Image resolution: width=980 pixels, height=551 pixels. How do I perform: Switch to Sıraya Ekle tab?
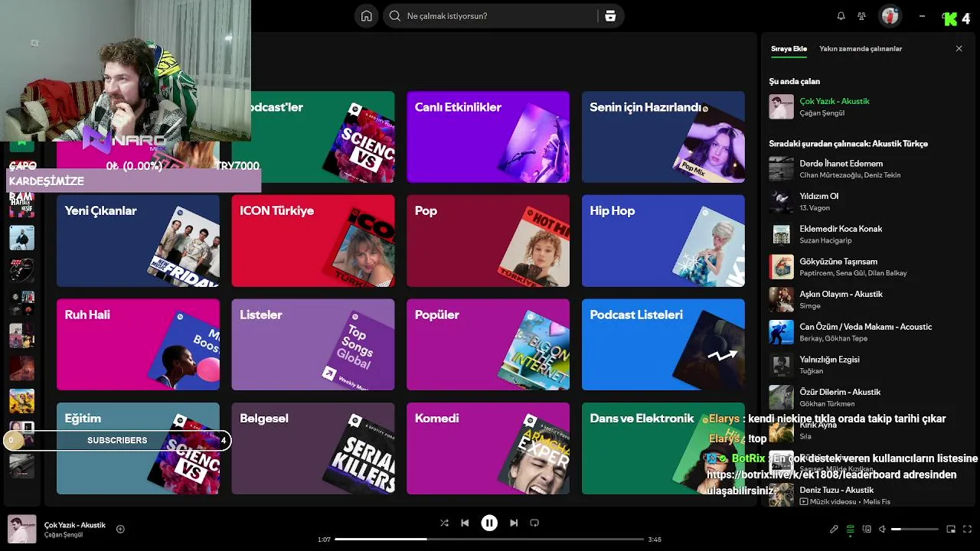(789, 48)
